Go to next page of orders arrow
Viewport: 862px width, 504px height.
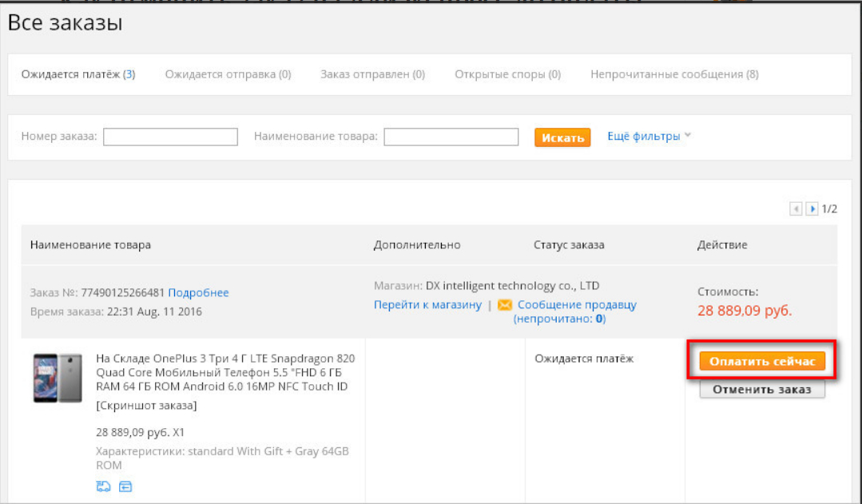[812, 209]
